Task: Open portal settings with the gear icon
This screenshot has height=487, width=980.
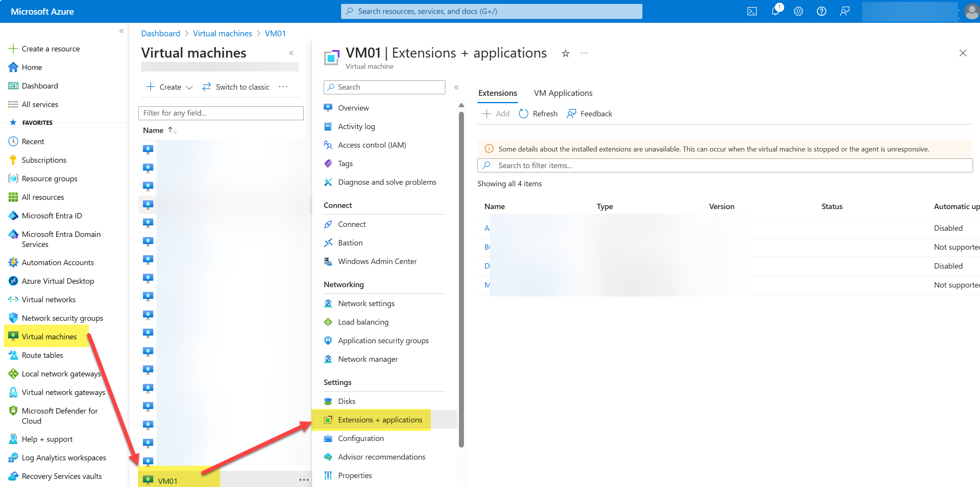Action: click(x=798, y=11)
